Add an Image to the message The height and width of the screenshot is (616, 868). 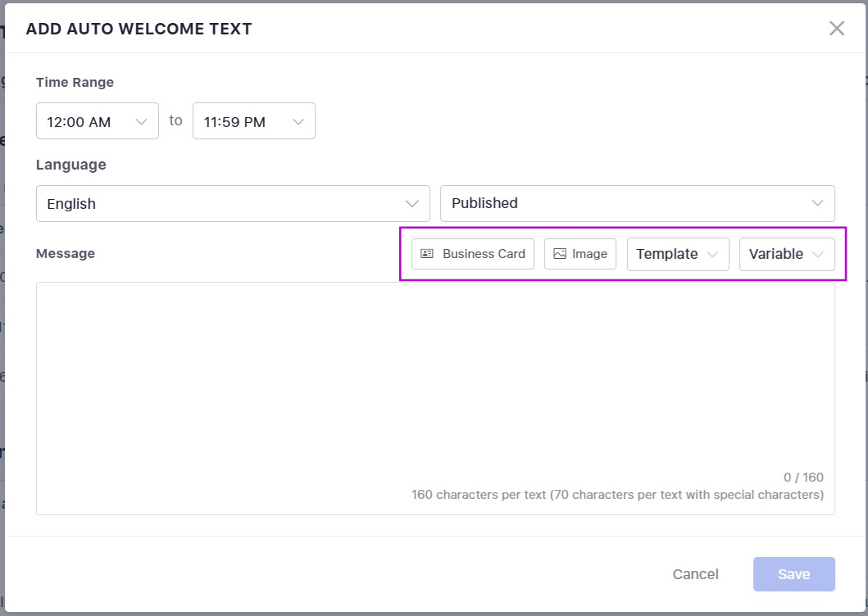[580, 254]
